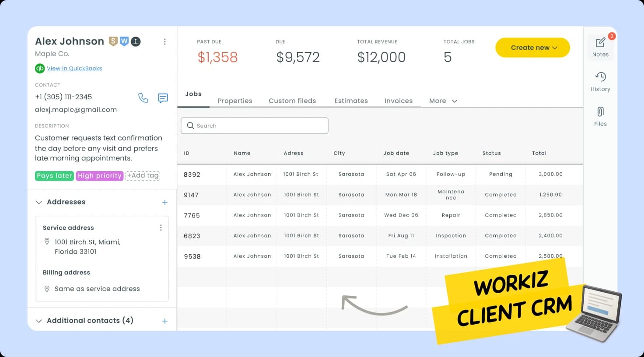Click the Inspection job type cell

451,236
